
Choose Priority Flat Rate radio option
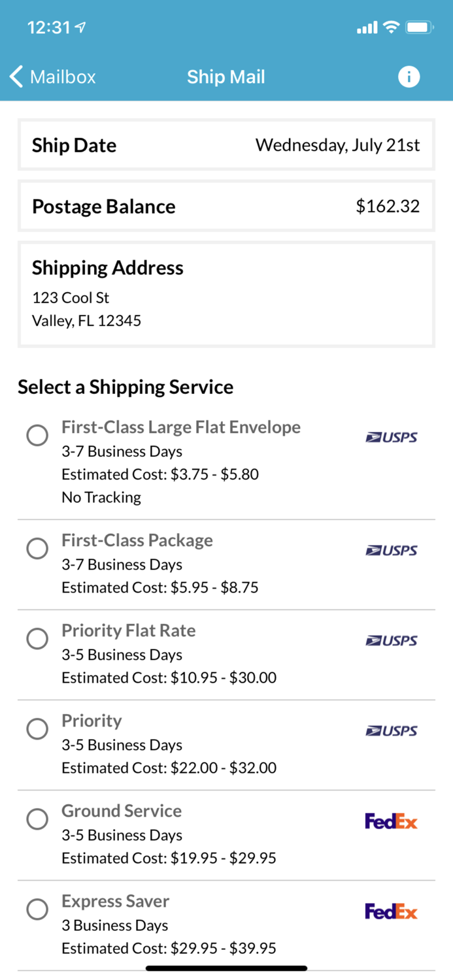coord(37,638)
